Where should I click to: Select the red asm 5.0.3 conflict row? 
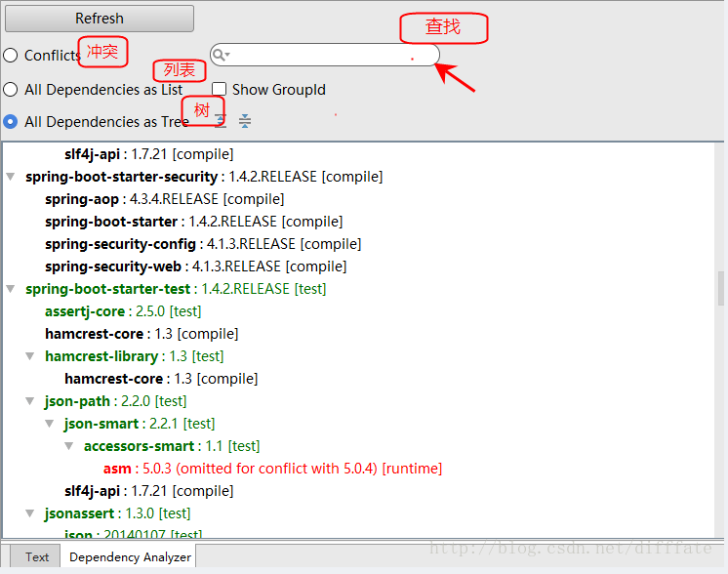click(x=272, y=469)
